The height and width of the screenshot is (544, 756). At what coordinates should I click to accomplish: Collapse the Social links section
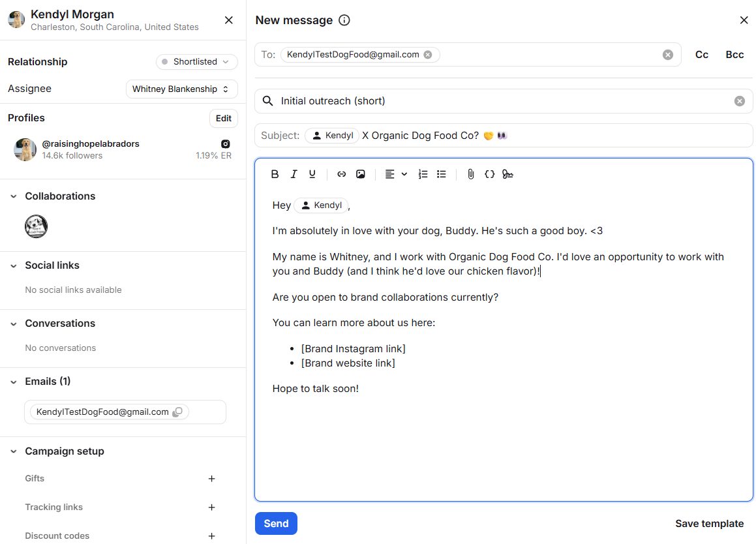point(14,265)
